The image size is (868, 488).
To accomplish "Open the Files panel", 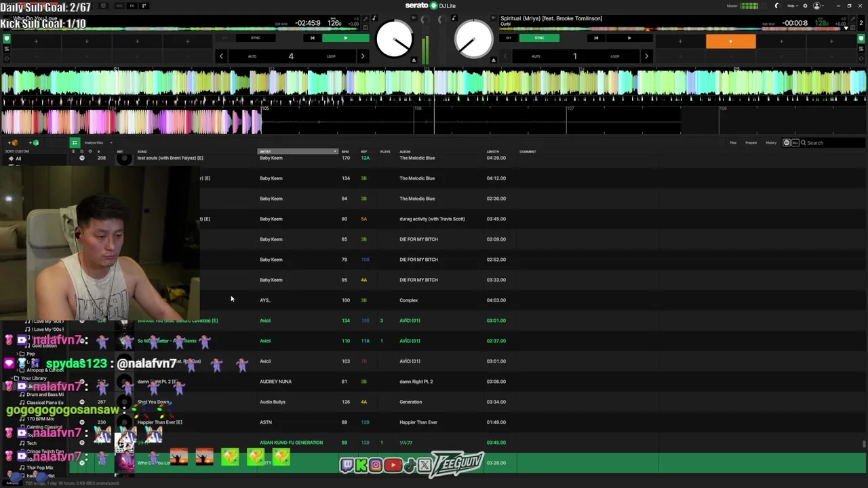I will coord(733,143).
